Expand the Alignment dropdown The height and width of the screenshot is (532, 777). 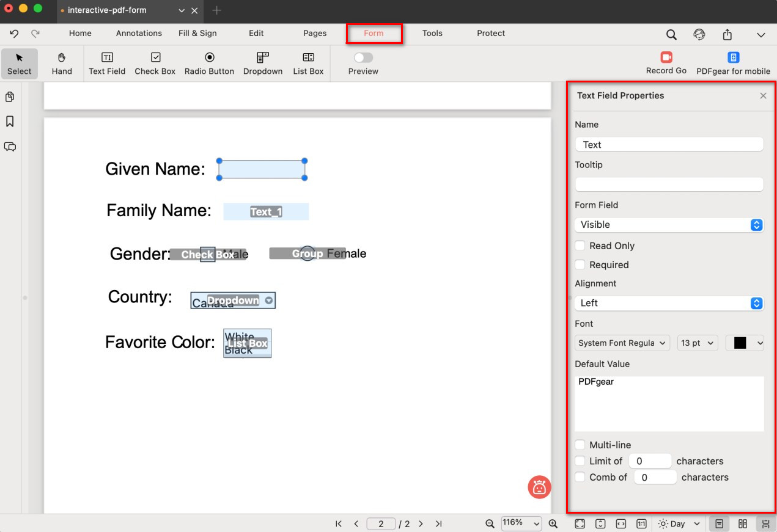click(x=669, y=303)
